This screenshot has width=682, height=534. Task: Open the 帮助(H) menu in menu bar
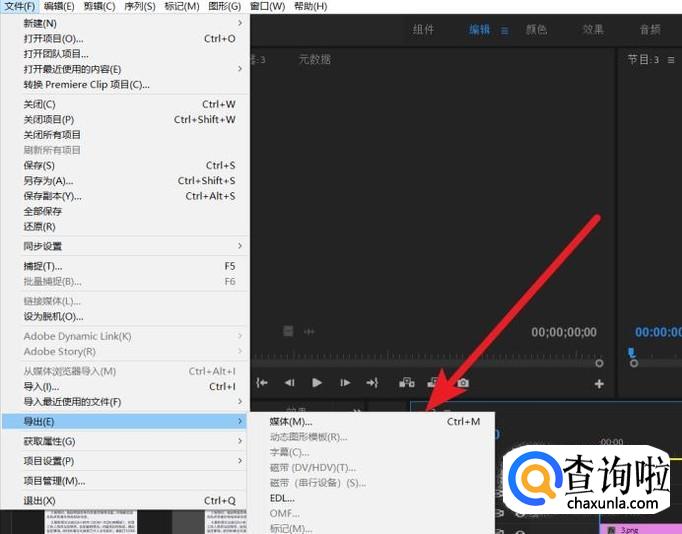click(310, 6)
